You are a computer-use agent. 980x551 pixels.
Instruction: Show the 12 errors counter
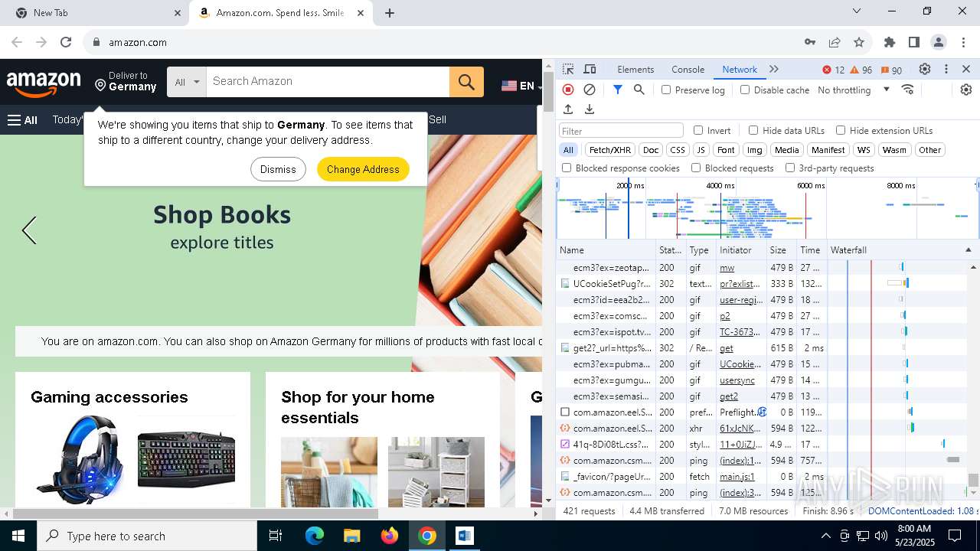[834, 70]
